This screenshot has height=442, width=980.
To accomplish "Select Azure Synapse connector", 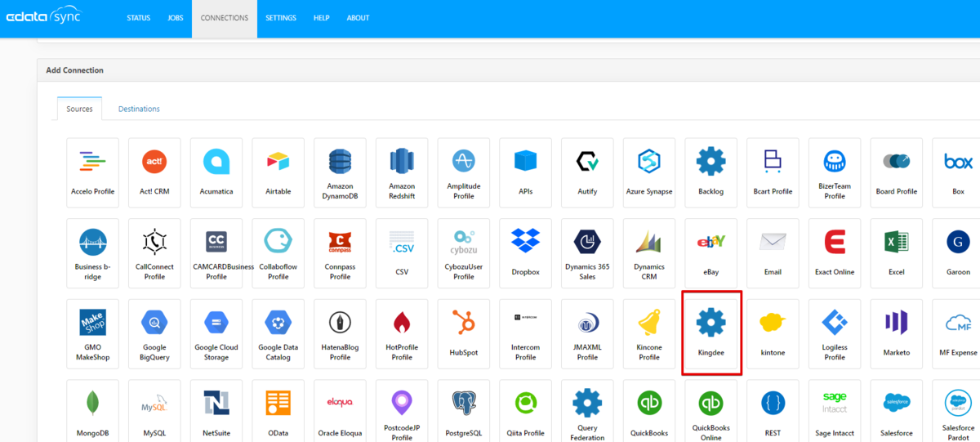I will 649,172.
